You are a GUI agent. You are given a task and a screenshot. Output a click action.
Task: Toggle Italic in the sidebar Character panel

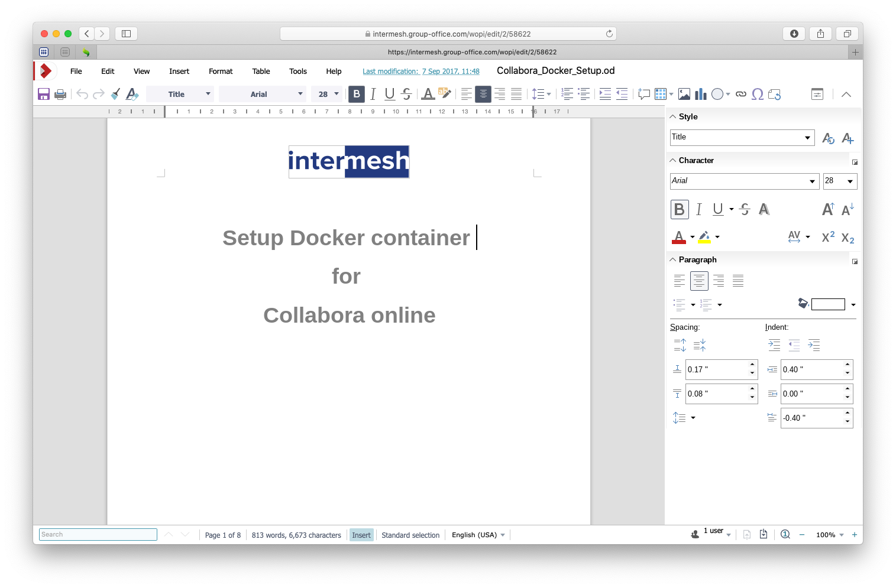tap(698, 209)
